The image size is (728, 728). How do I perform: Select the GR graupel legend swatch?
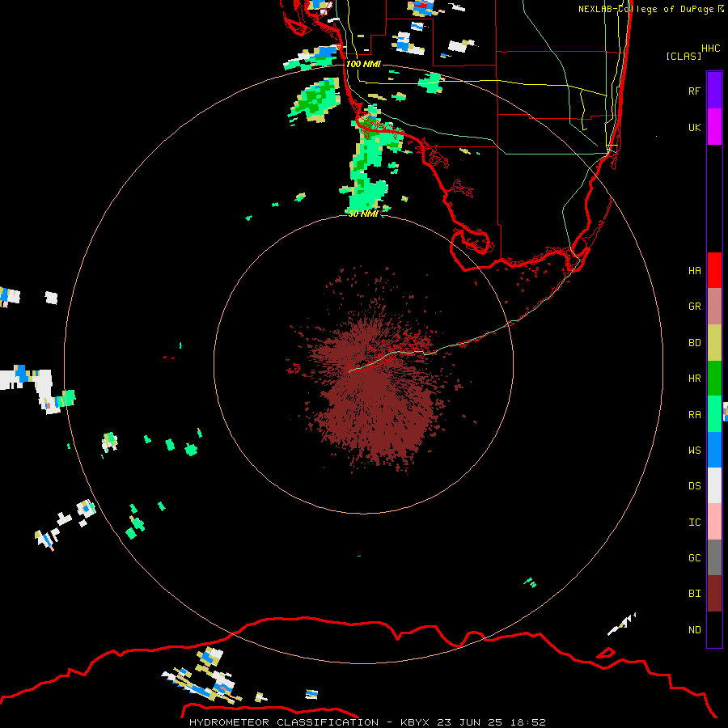(714, 307)
